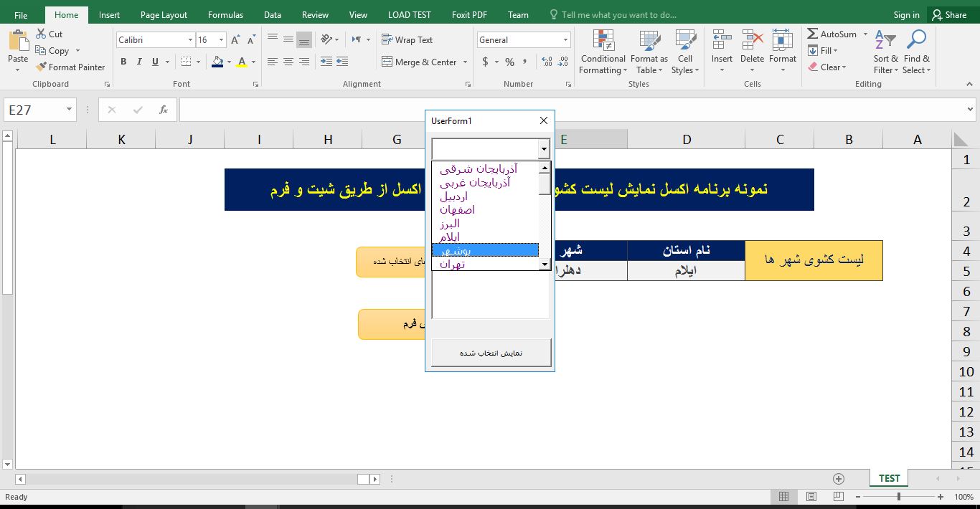This screenshot has height=509, width=980.
Task: Click the zoom slider in status bar
Action: tap(899, 497)
